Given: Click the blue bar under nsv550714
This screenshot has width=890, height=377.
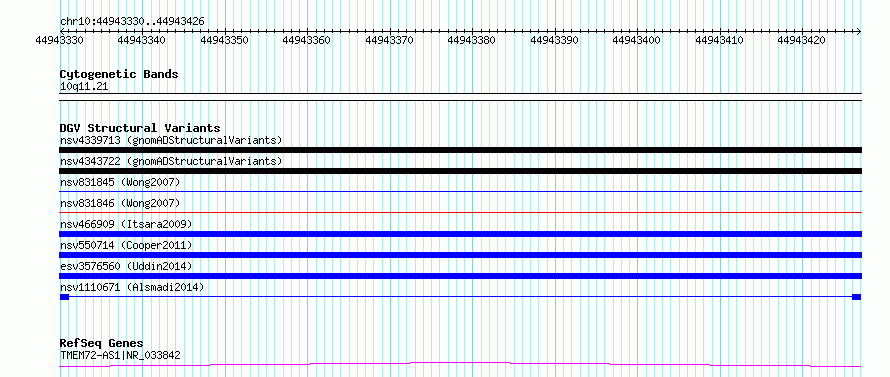Looking at the screenshot, I should 460,255.
